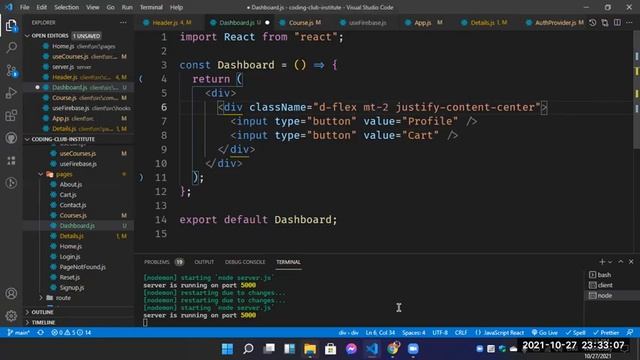Open PageNotFound.js in the file tree
The image size is (640, 360).
pos(78,267)
